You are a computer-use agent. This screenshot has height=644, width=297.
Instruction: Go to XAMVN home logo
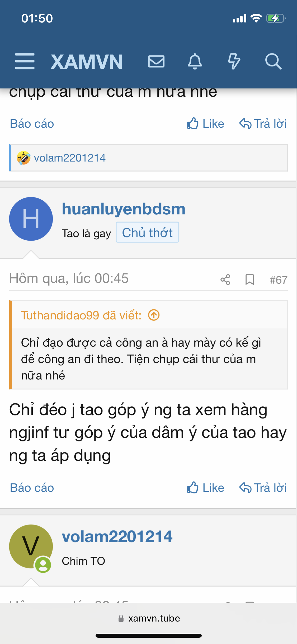tap(87, 62)
